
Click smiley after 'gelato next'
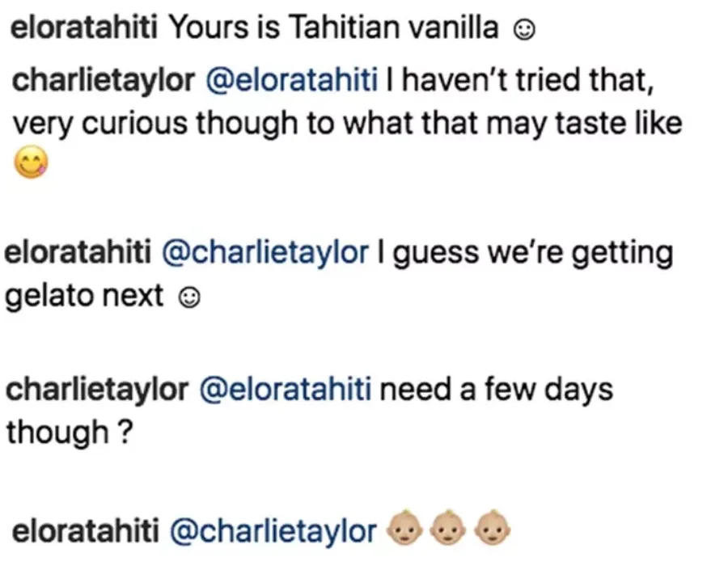[189, 298]
